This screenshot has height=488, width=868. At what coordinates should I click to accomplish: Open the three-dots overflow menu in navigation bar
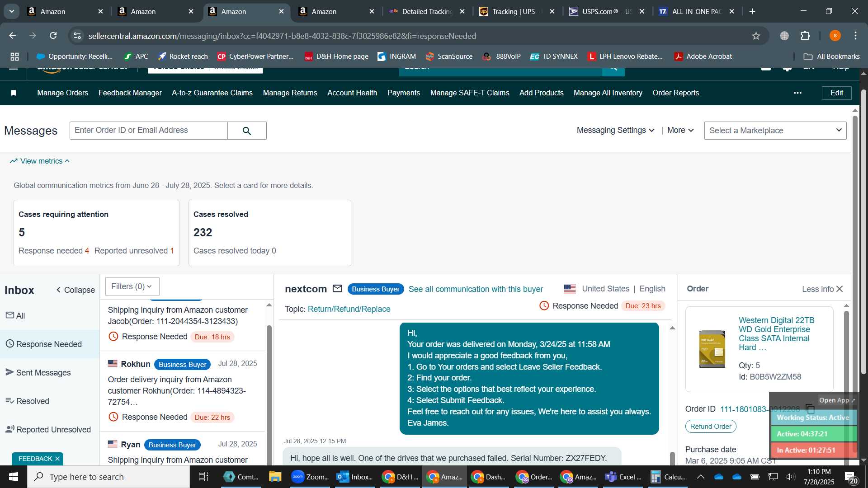797,93
